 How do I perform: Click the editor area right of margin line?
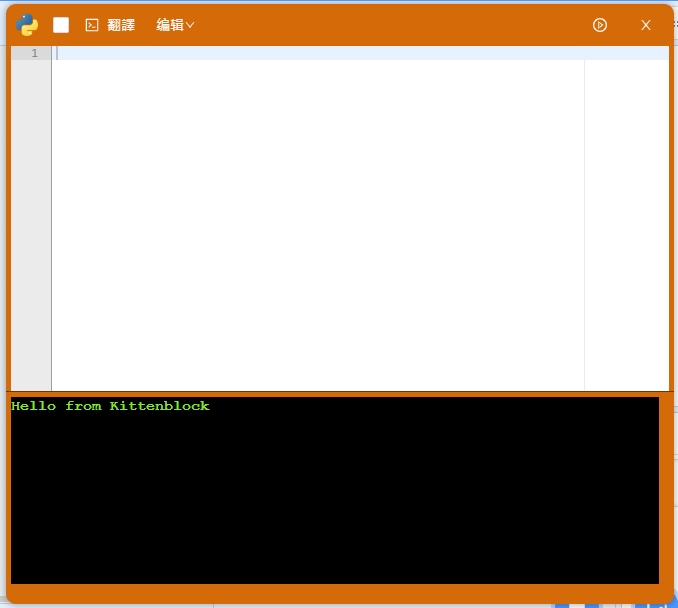click(626, 220)
